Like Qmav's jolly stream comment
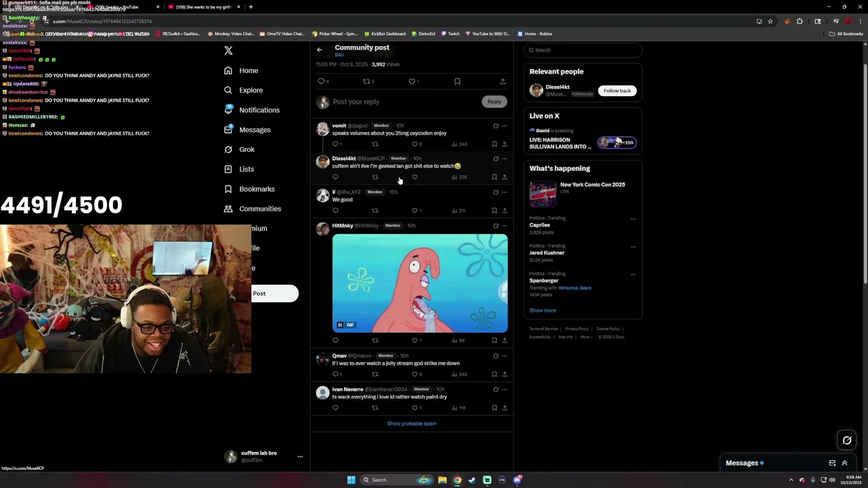This screenshot has height=488, width=868. click(x=414, y=374)
